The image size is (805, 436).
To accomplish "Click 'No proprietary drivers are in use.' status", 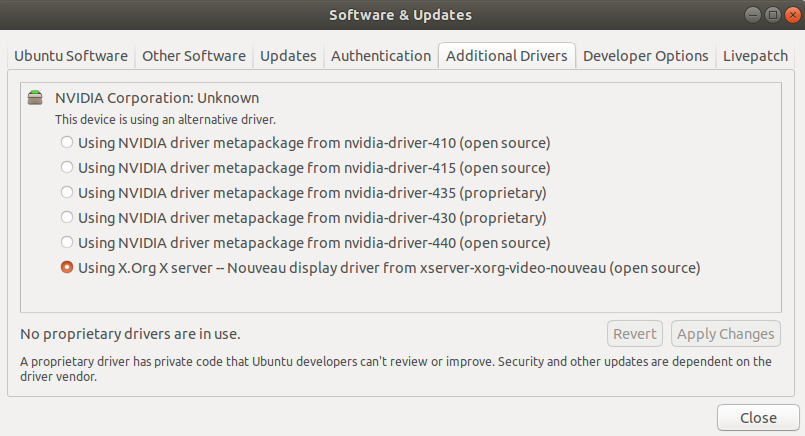I will tap(130, 334).
